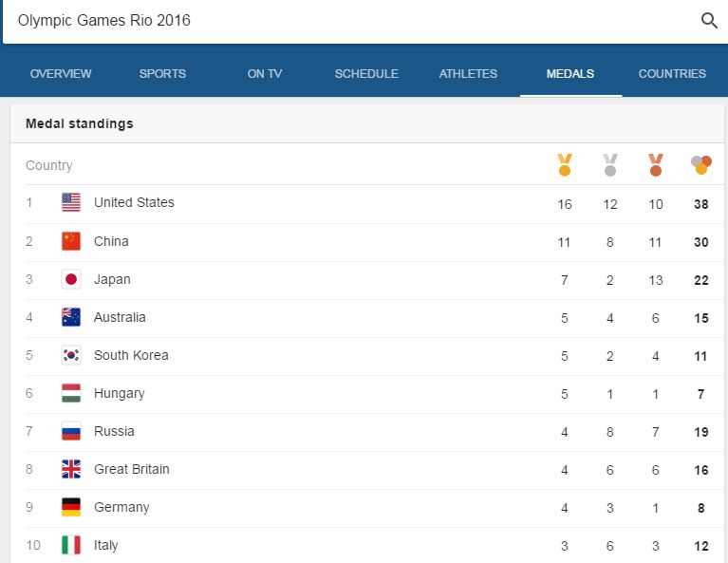The width and height of the screenshot is (728, 563).
Task: Click the South Korea flag icon
Action: 71,355
